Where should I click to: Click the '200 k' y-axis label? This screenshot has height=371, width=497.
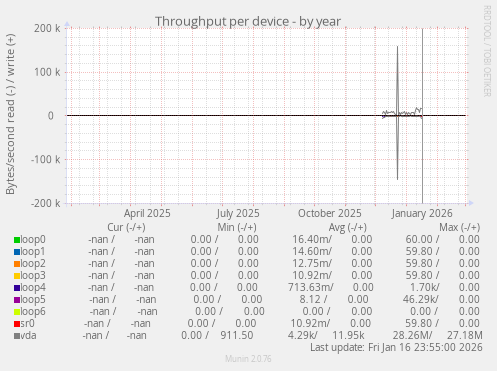[x=47, y=28]
